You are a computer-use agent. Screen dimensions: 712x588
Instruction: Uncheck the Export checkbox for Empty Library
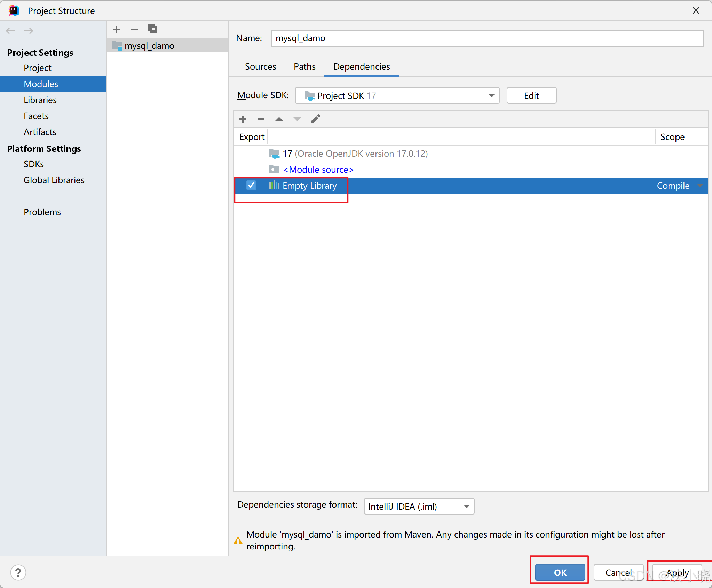[x=251, y=185]
